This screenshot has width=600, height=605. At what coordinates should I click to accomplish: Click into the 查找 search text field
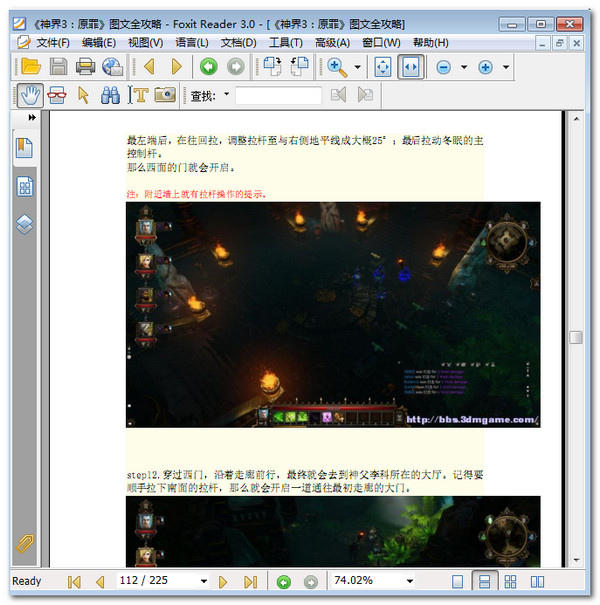point(278,95)
